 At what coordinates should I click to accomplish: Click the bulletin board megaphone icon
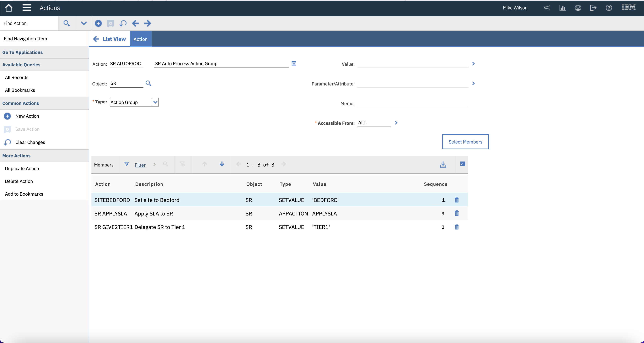547,8
